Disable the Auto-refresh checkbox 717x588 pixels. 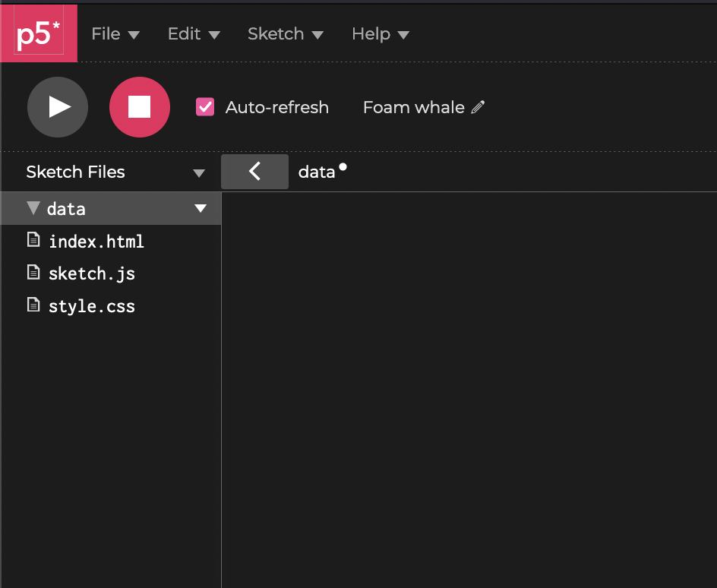pyautogui.click(x=205, y=107)
